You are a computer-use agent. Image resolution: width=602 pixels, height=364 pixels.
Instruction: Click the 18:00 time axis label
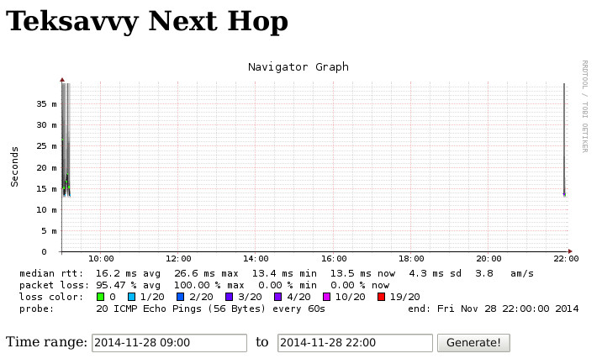click(411, 259)
